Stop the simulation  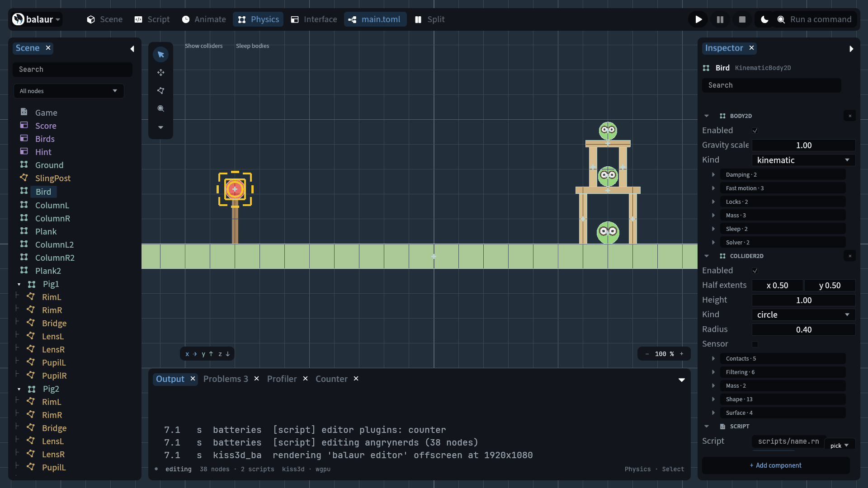742,19
